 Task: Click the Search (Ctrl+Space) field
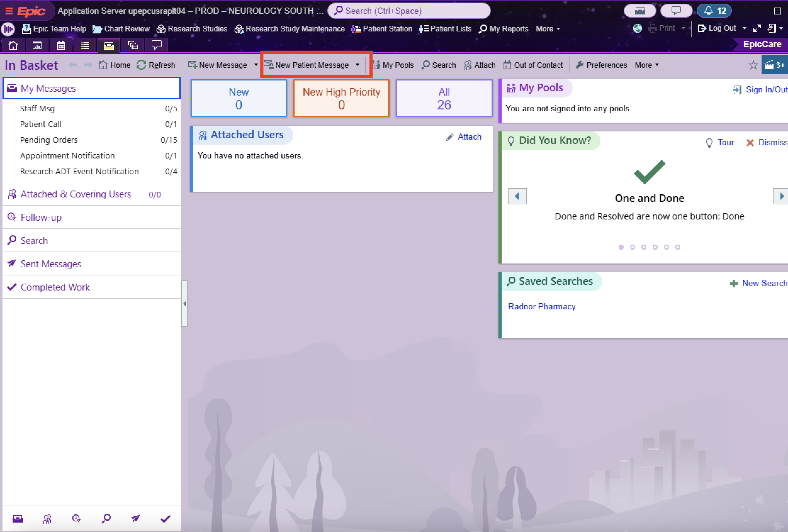point(409,11)
